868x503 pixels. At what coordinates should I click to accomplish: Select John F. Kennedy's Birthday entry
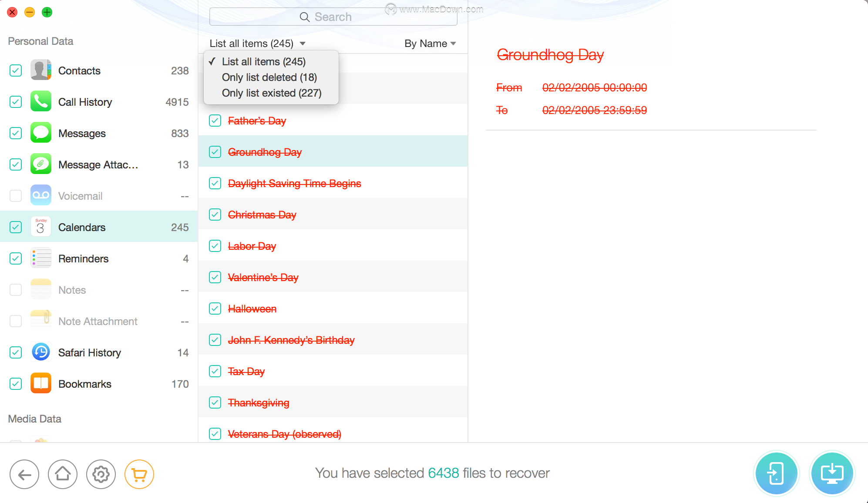coord(333,340)
